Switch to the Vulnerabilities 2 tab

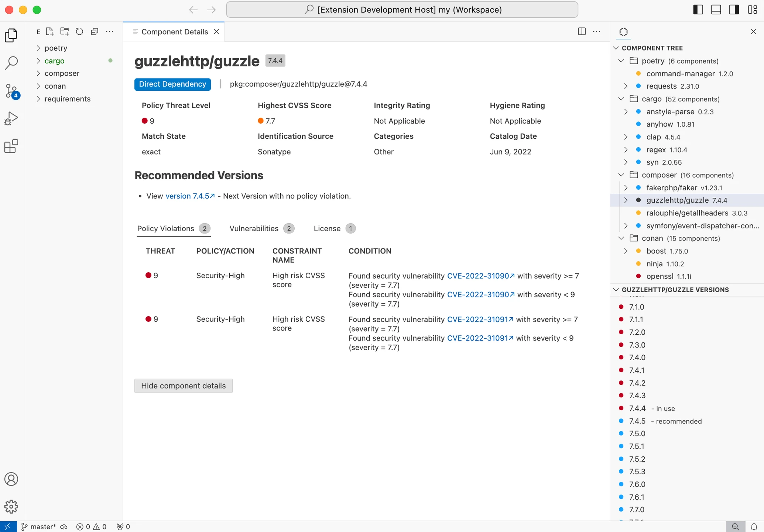coord(261,228)
